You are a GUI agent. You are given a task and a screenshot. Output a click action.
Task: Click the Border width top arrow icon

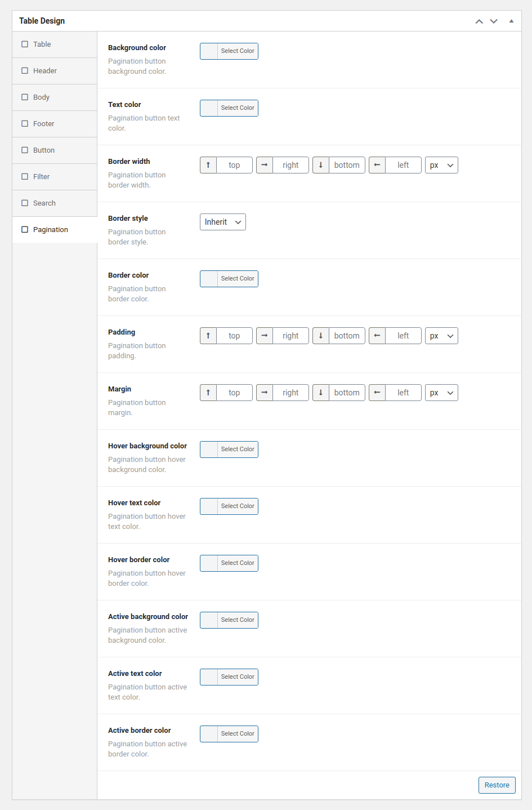click(208, 165)
